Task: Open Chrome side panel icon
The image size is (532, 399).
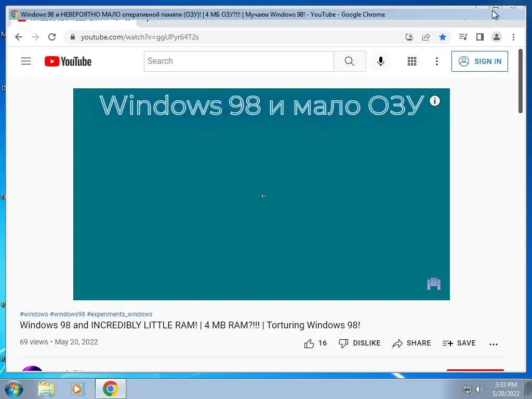Action: (x=480, y=37)
